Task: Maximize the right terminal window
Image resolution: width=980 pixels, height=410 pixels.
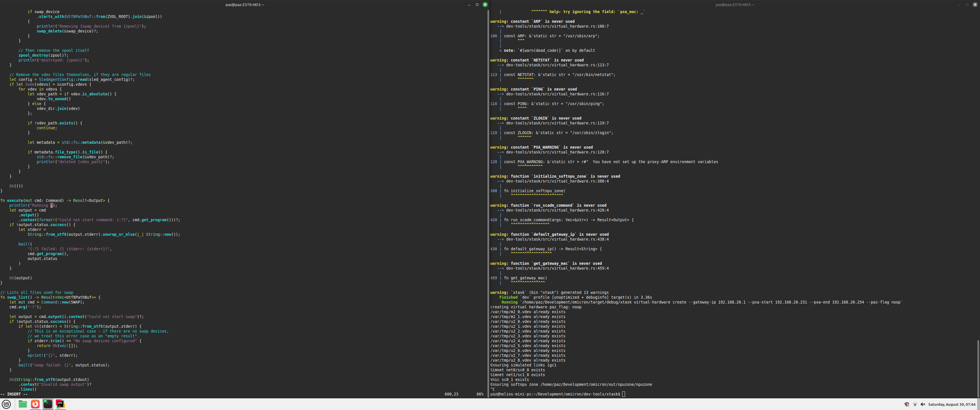Action: (967, 5)
